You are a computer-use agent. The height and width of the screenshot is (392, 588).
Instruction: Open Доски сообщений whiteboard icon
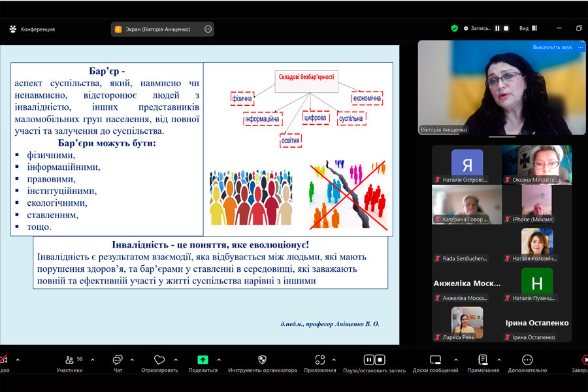[x=435, y=360]
